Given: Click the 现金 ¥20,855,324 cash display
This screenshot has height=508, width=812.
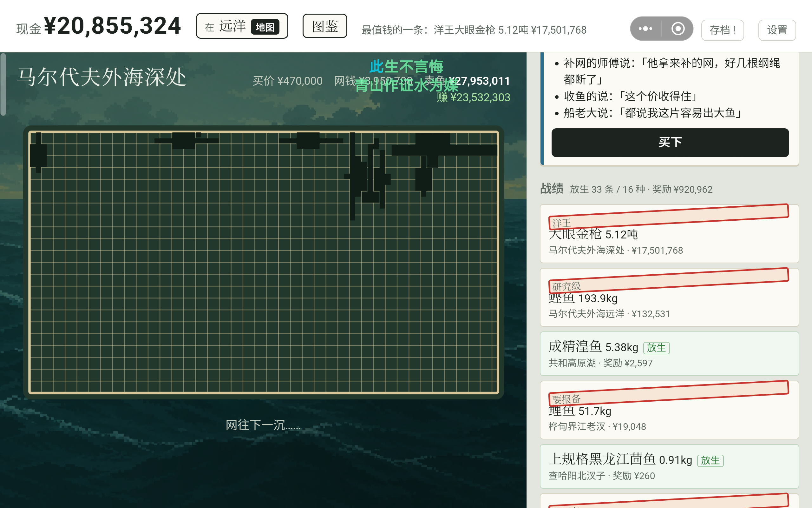Looking at the screenshot, I should [99, 26].
